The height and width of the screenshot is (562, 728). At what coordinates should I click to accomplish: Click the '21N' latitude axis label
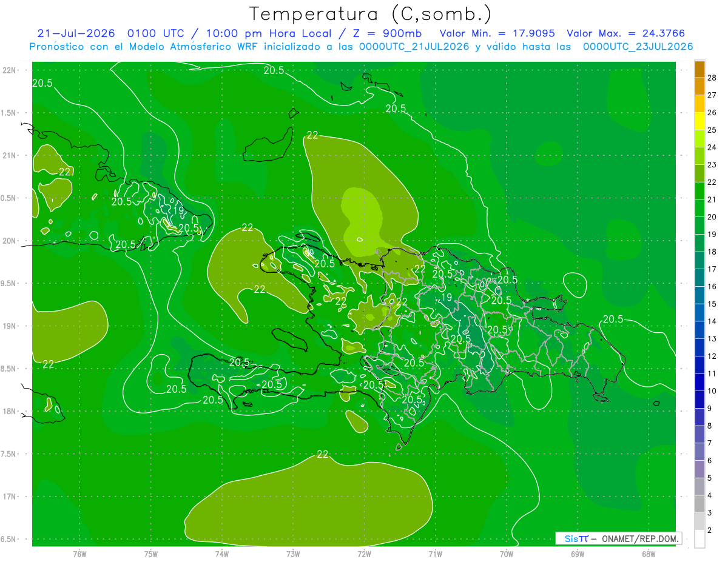click(x=10, y=155)
